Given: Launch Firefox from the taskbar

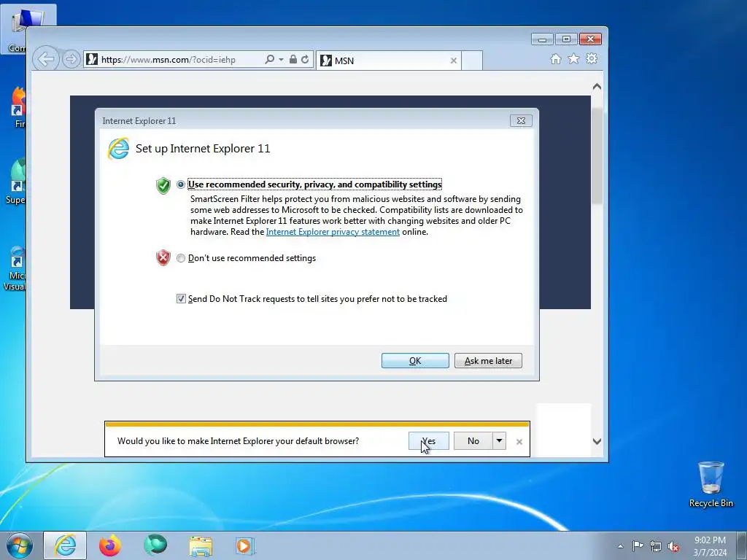Looking at the screenshot, I should [110, 545].
